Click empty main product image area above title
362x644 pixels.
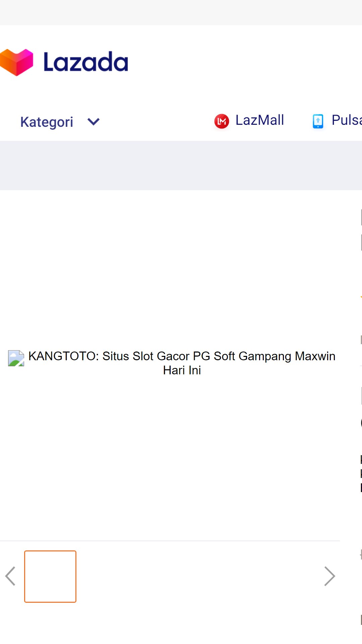coord(181,268)
